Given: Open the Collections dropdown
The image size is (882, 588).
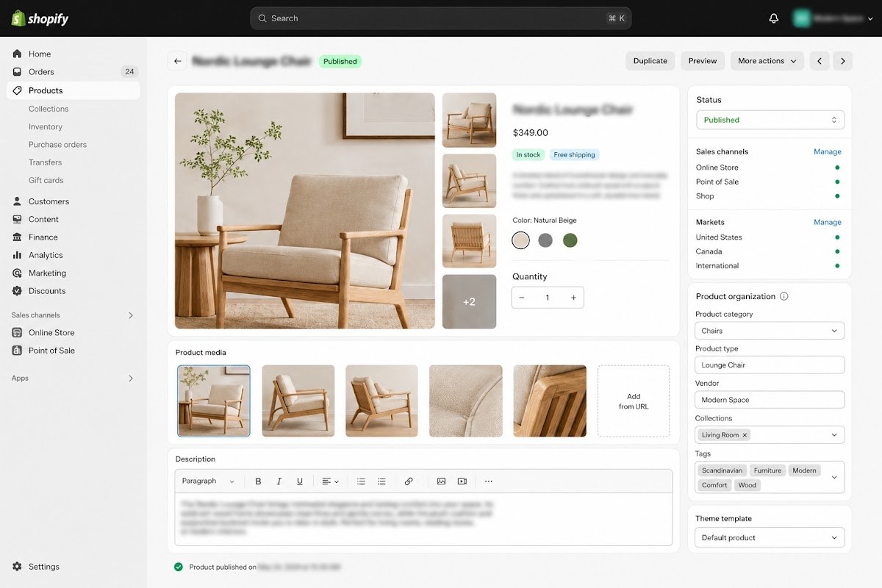Looking at the screenshot, I should pyautogui.click(x=770, y=435).
